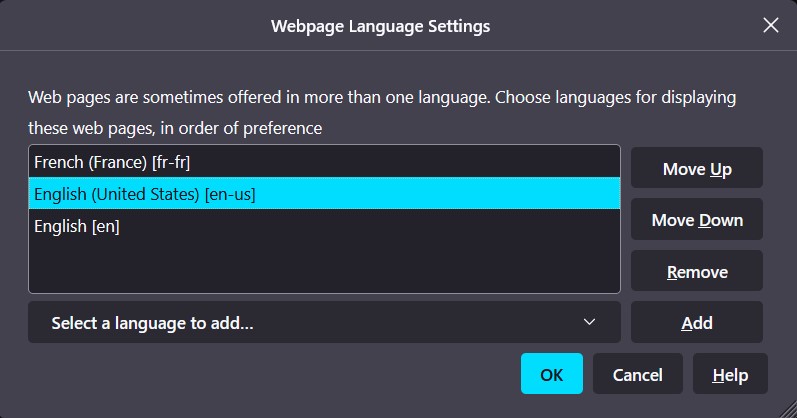Screen dimensions: 797x418
Task: Confirm changes with the OK button
Action: click(x=551, y=374)
